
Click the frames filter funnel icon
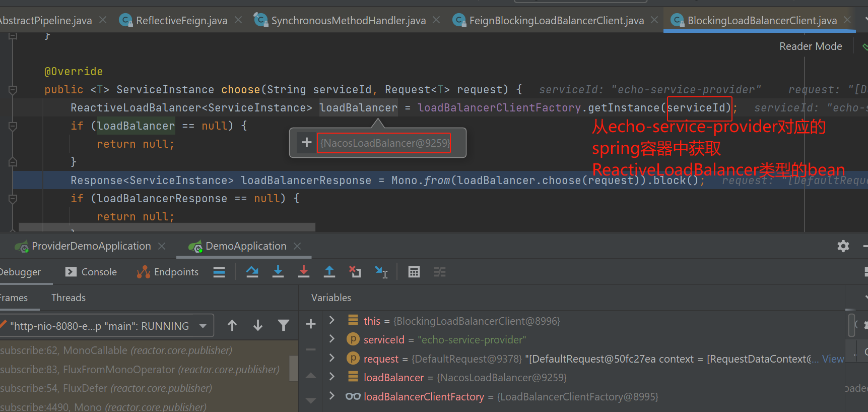pyautogui.click(x=284, y=326)
